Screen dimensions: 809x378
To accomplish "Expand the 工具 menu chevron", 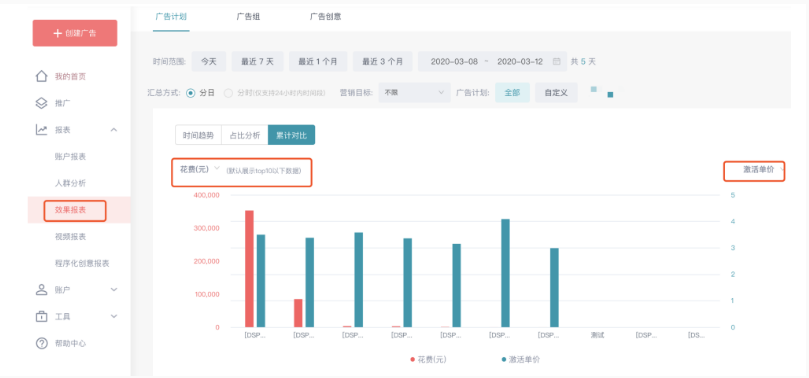I will [x=114, y=317].
